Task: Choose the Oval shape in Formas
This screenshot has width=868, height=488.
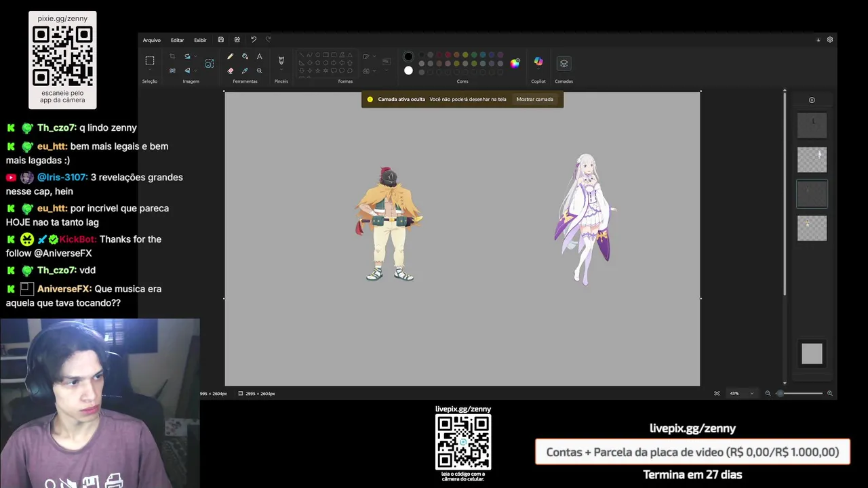Action: (317, 55)
